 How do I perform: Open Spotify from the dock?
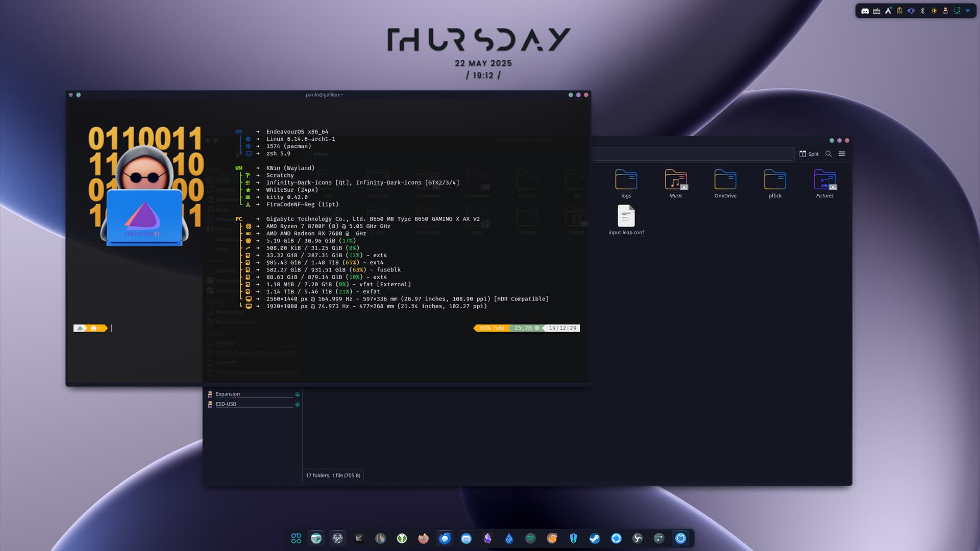click(530, 538)
